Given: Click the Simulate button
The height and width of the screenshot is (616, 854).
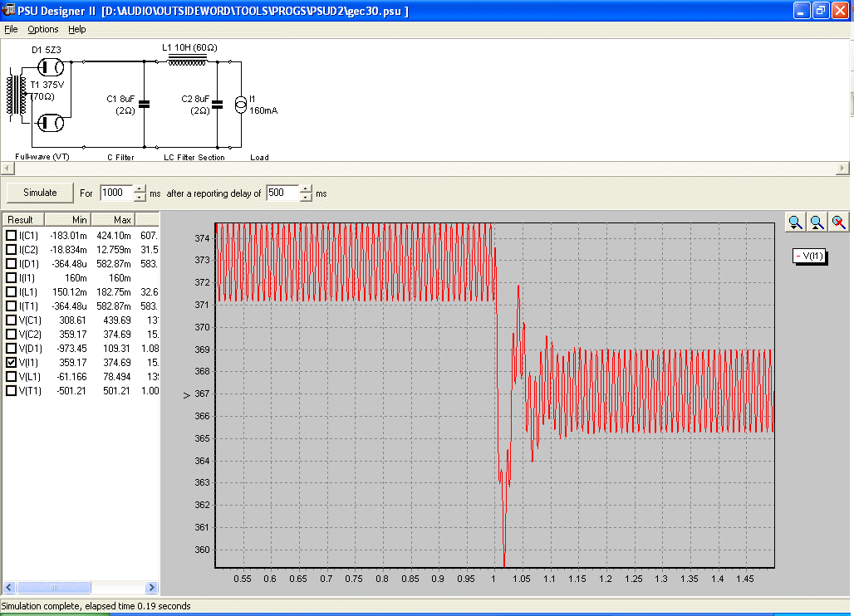Looking at the screenshot, I should point(40,193).
